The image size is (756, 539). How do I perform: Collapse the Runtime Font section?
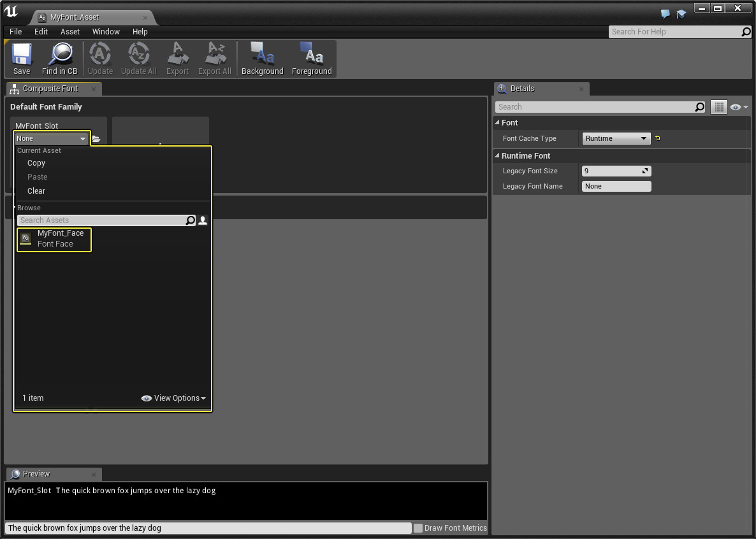point(497,156)
